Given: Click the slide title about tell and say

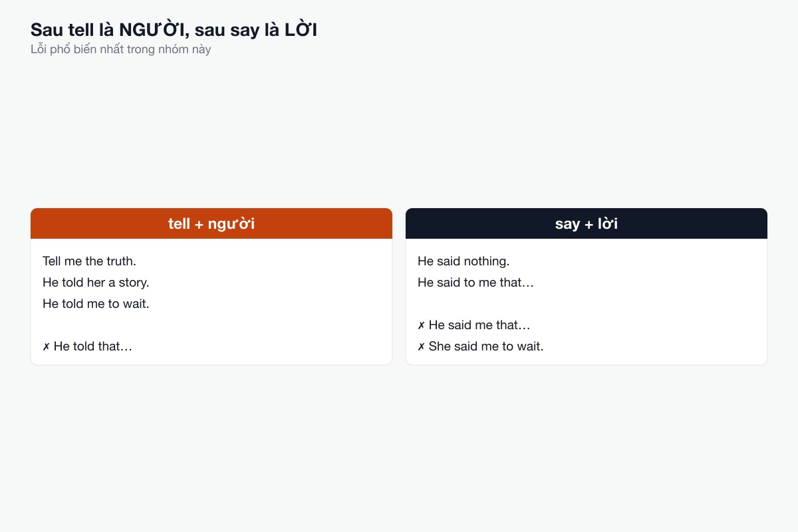Looking at the screenshot, I should click(x=174, y=30).
